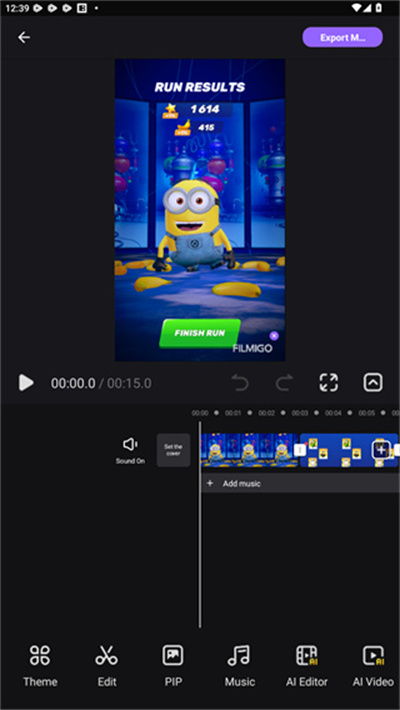This screenshot has height=710, width=400.
Task: Tap Set the cover button
Action: pyautogui.click(x=173, y=450)
